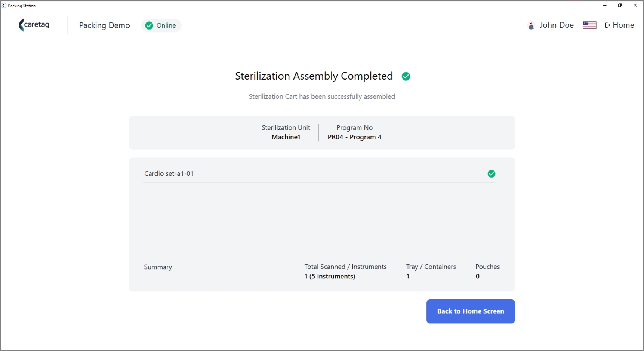Image resolution: width=644 pixels, height=351 pixels.
Task: Restore down the Packing Station window
Action: click(620, 6)
